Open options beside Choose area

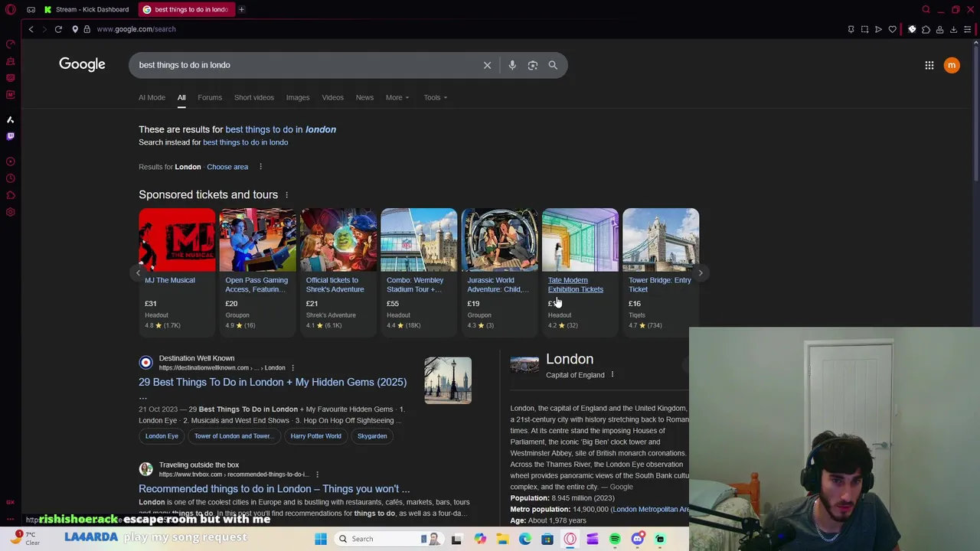click(x=260, y=167)
